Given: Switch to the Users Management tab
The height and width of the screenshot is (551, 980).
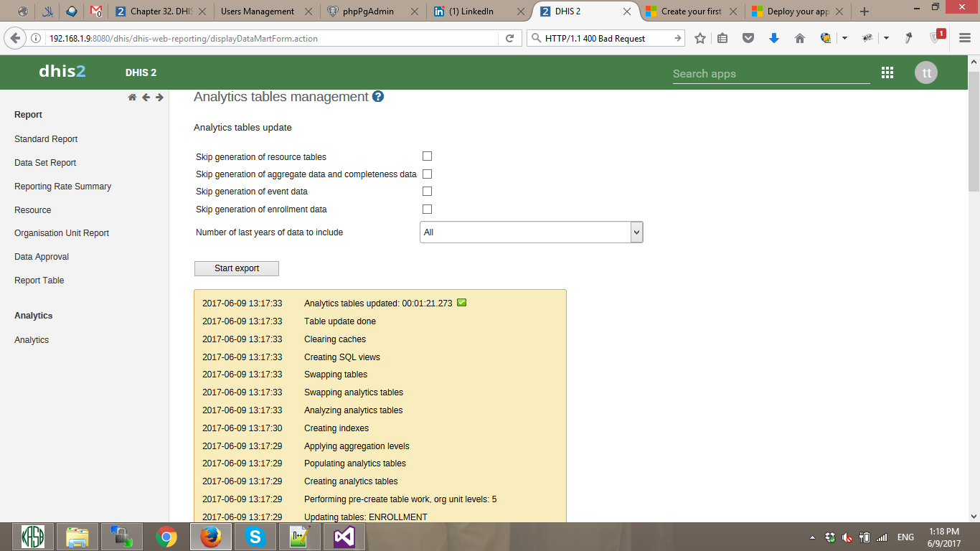Looking at the screenshot, I should [x=265, y=11].
